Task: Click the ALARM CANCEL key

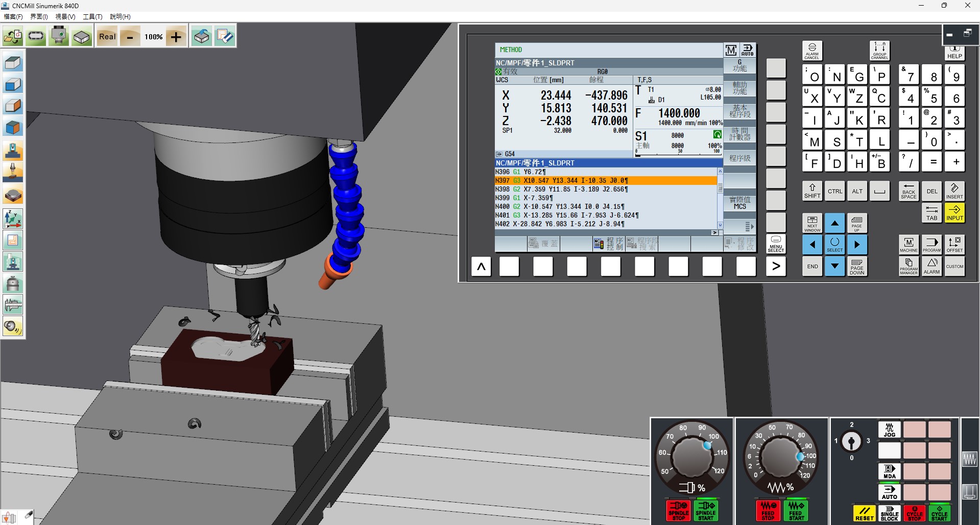Action: [812, 51]
